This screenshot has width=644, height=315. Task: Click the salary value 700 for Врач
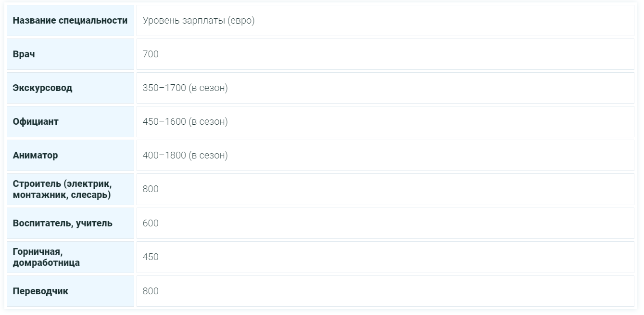(151, 54)
